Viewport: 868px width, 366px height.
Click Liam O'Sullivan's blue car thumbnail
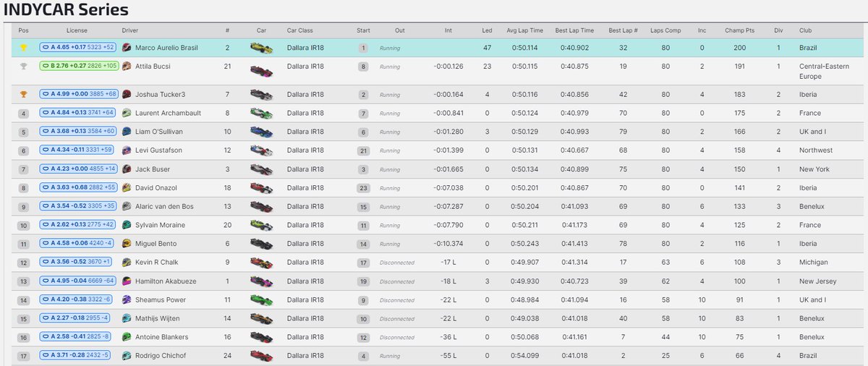pyautogui.click(x=261, y=132)
